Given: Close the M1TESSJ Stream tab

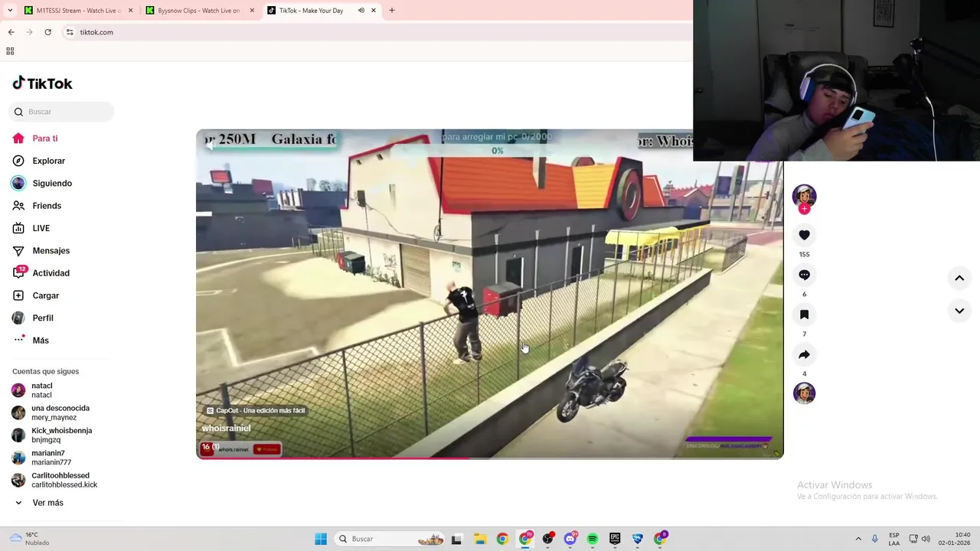Looking at the screenshot, I should coord(130,11).
